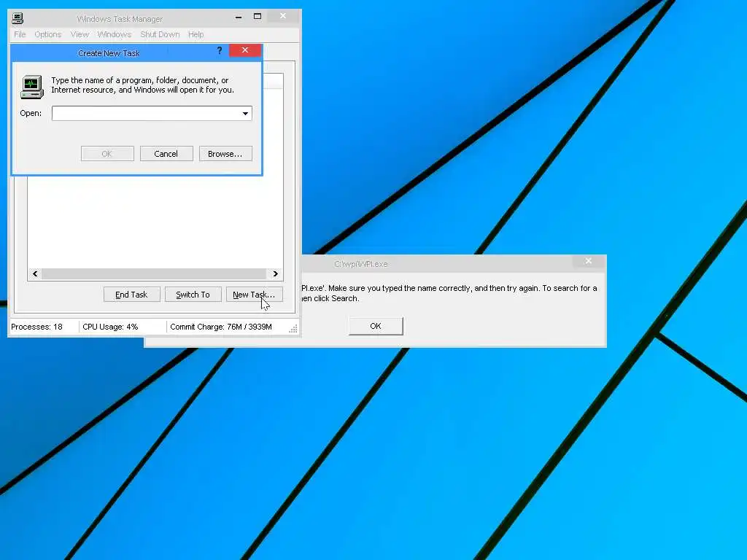Click the New Task... button

(x=254, y=295)
